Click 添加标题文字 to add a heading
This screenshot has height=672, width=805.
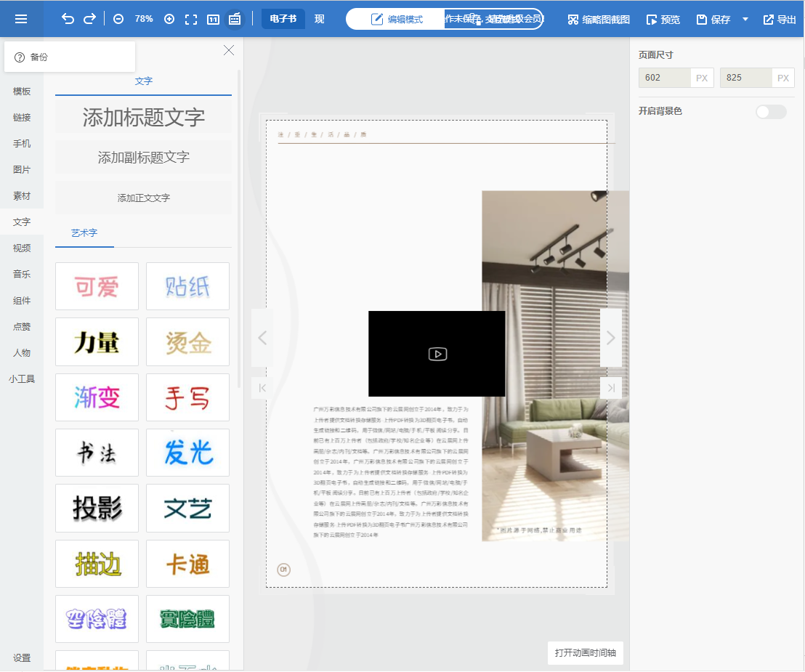click(144, 118)
